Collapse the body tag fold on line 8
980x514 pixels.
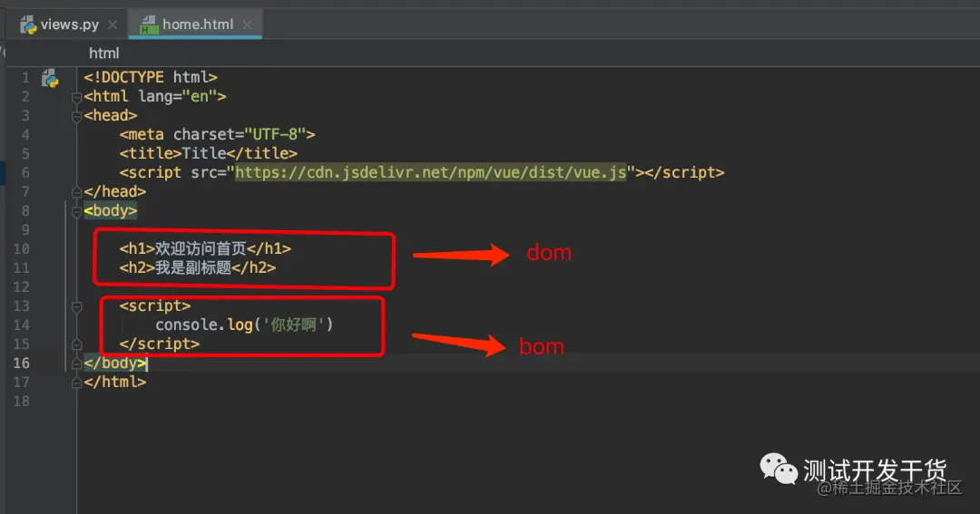point(76,212)
